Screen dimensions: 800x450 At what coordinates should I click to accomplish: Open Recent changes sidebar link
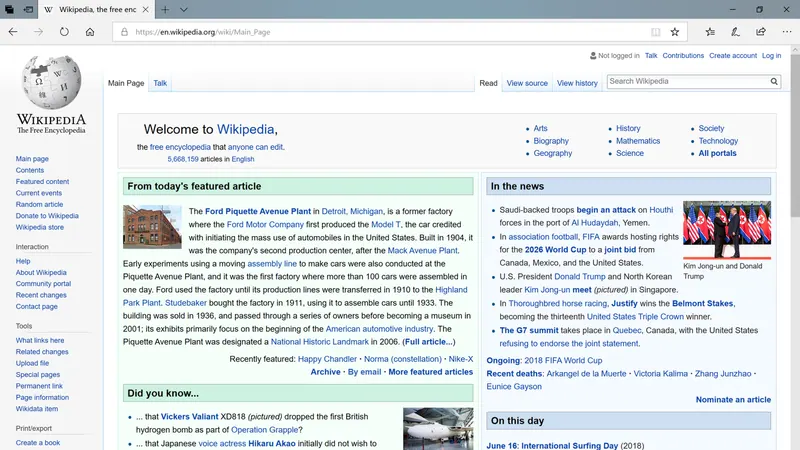tap(41, 295)
